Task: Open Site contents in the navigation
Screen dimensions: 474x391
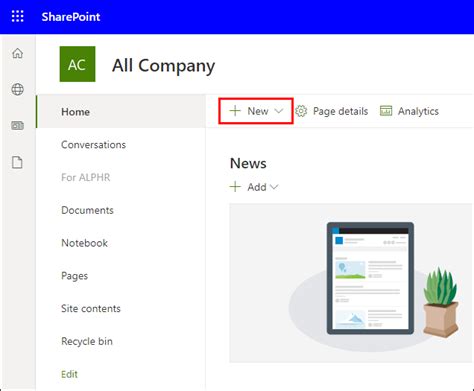Action: click(91, 308)
